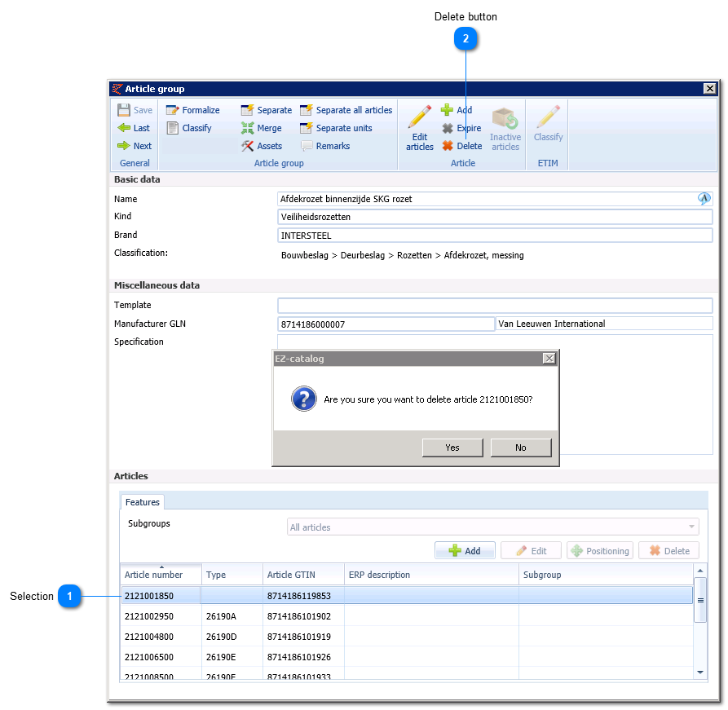Go to Last article group
The image size is (728, 710).
134,128
